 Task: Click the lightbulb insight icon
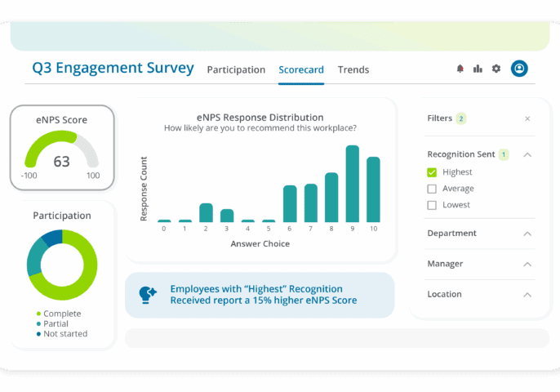148,295
